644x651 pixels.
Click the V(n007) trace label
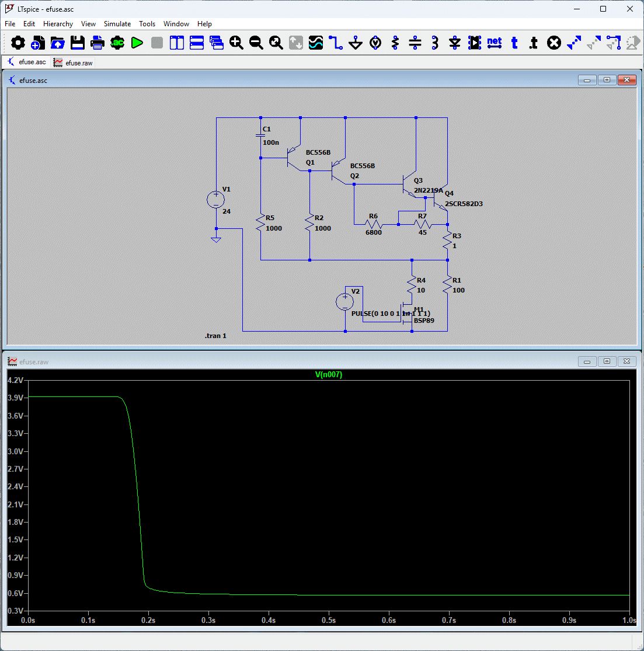pyautogui.click(x=328, y=375)
